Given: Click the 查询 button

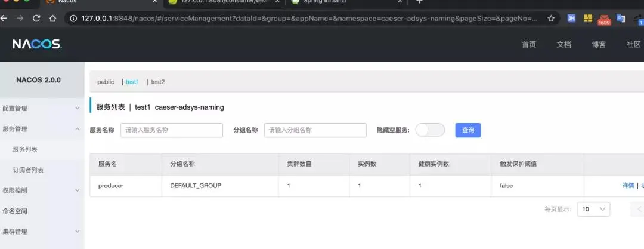Looking at the screenshot, I should (468, 130).
